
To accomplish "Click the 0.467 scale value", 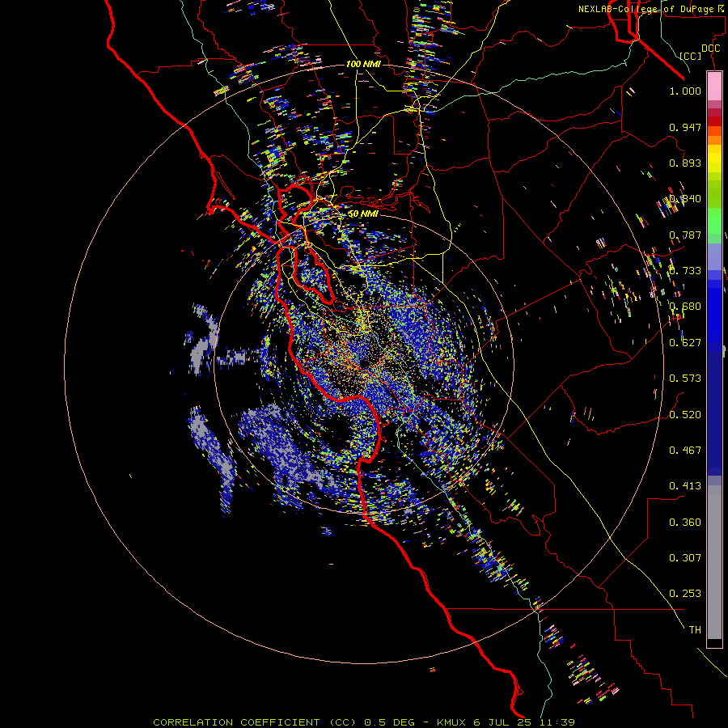I will pyautogui.click(x=685, y=451).
